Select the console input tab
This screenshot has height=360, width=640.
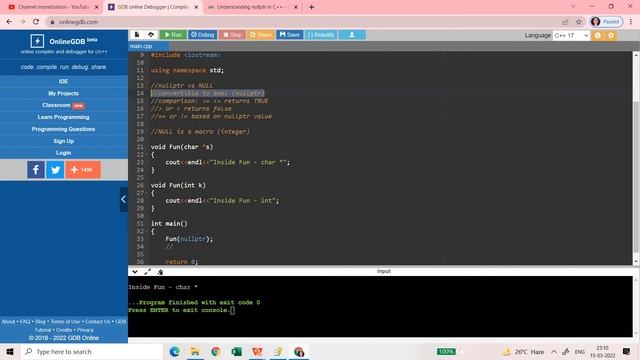point(384,271)
